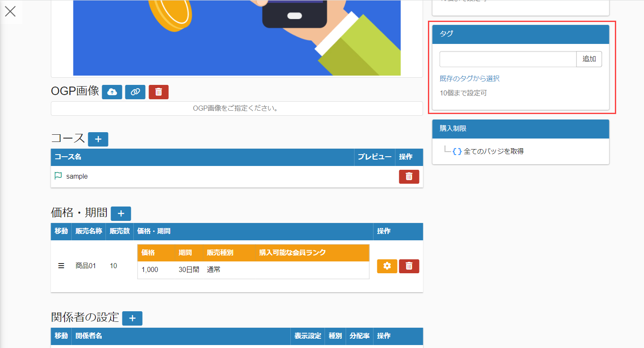Add a new course with plus button

coord(98,139)
